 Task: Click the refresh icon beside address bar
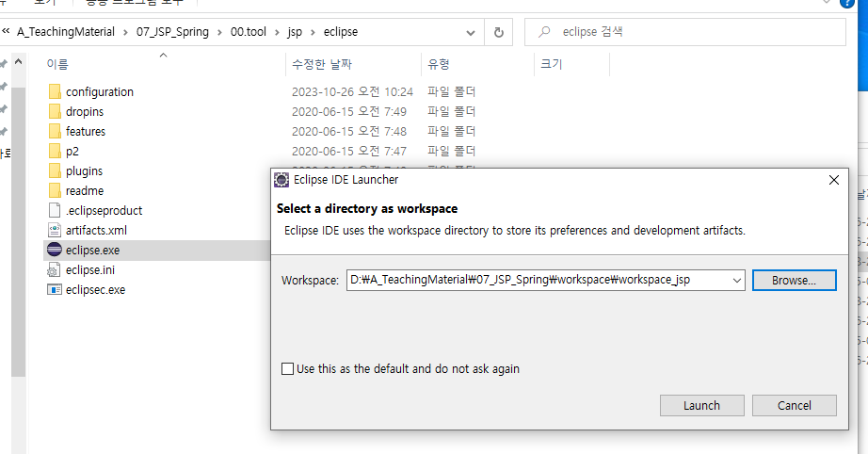(499, 32)
